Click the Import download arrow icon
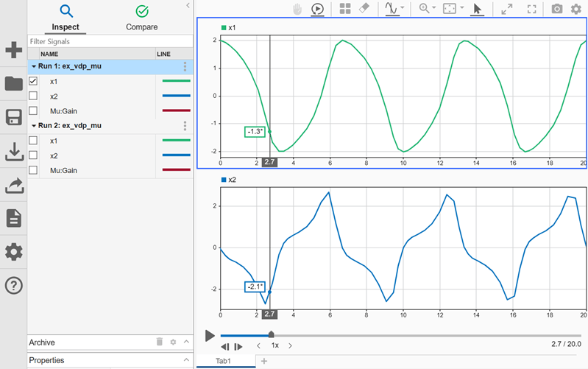Image resolution: width=588 pixels, height=369 pixels. [x=14, y=152]
